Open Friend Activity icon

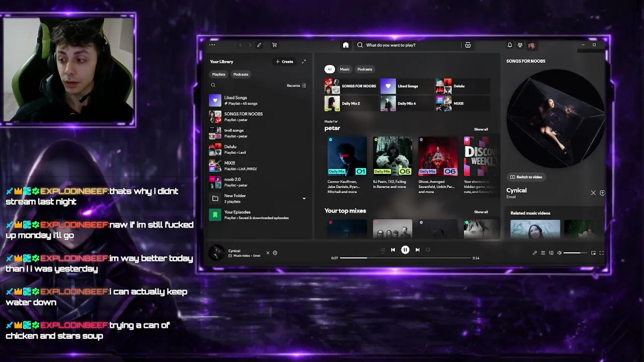[520, 45]
